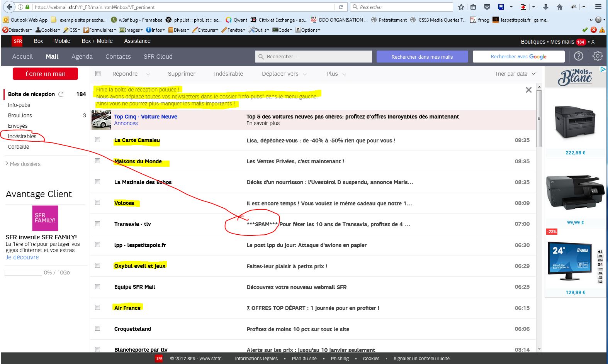Tick the checkbox for La Carte Camaieu mail
Viewport: 608px width, 364px height.
coord(98,140)
